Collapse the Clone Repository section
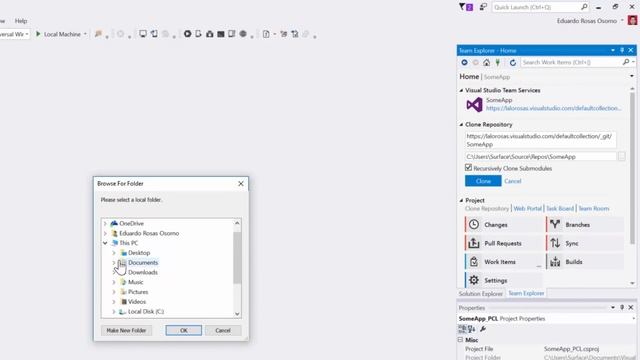640x360 pixels. pyautogui.click(x=461, y=125)
